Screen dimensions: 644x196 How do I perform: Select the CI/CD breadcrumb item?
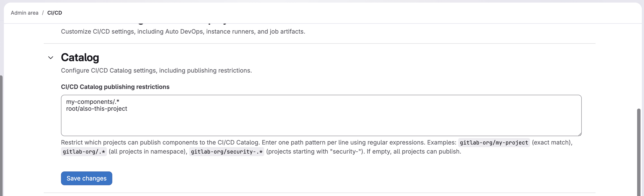coord(55,12)
